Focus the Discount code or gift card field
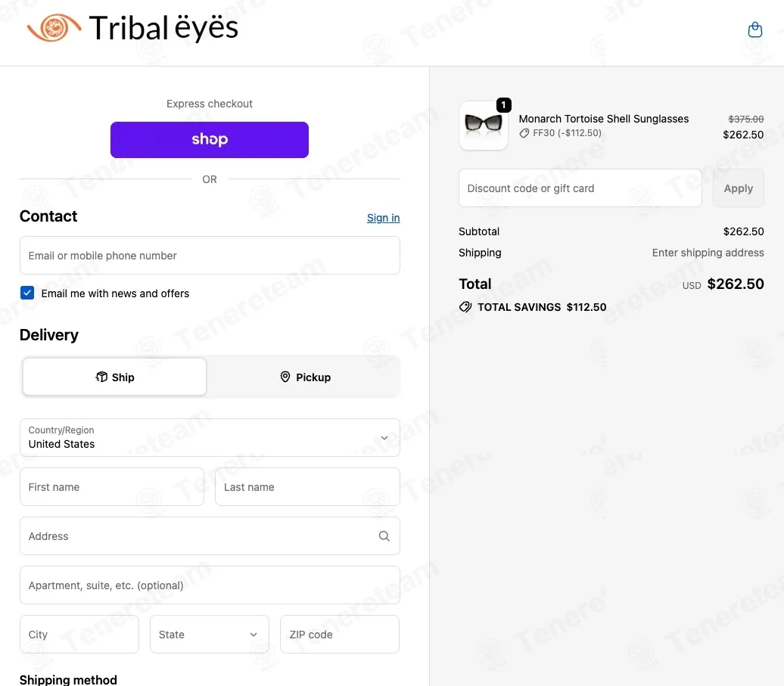This screenshot has height=686, width=784. click(580, 188)
